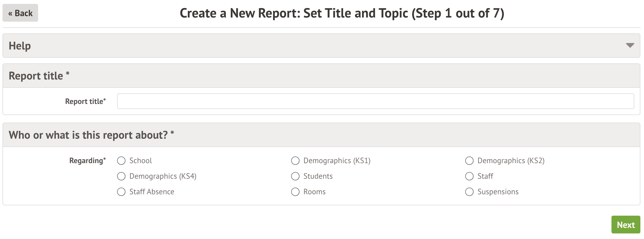Select the Staff Absence option
Image resolution: width=644 pixels, height=239 pixels.
(121, 192)
